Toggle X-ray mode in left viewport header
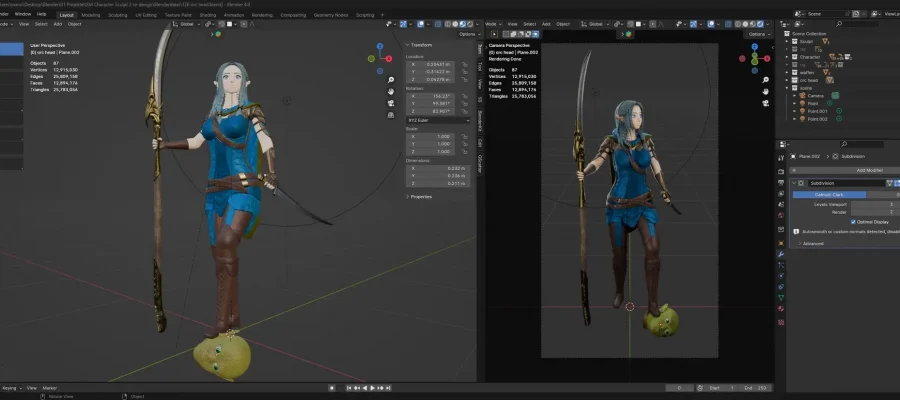 click(439, 24)
